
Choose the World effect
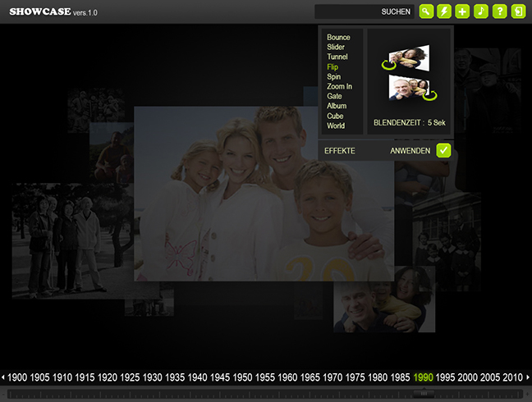pos(336,126)
